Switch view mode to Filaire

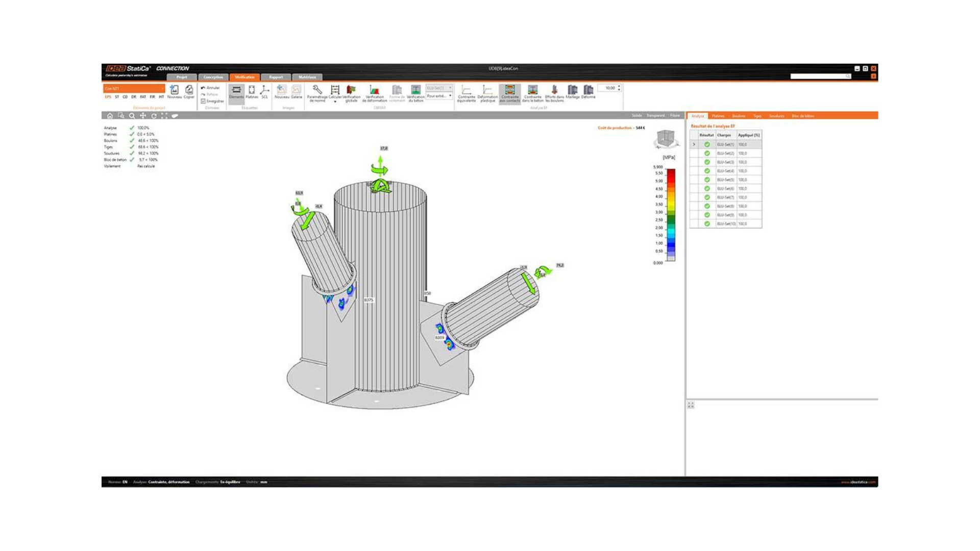coord(675,116)
